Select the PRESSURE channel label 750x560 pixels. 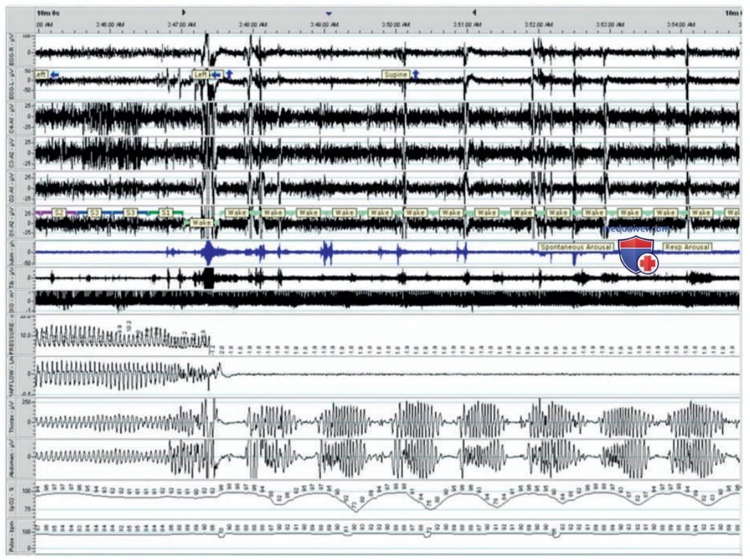pyautogui.click(x=13, y=335)
